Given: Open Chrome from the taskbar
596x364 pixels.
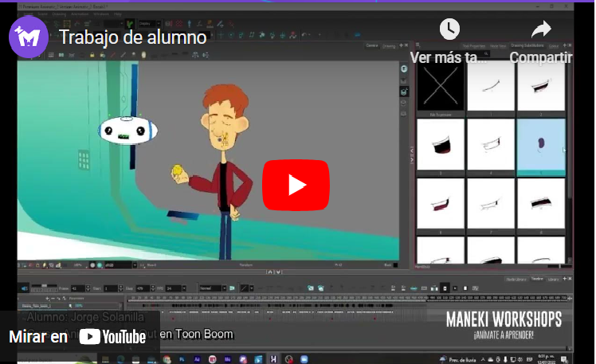Looking at the screenshot, I should pos(167,359).
